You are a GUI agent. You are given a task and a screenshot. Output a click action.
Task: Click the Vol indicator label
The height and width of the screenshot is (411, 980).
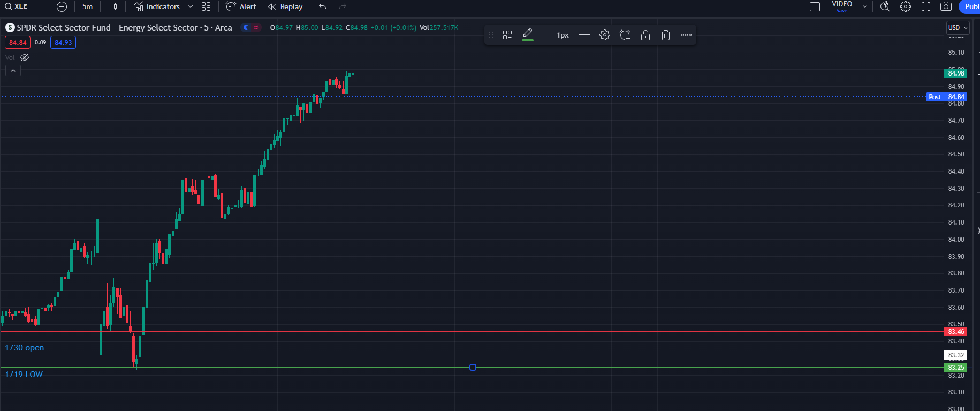(x=10, y=57)
